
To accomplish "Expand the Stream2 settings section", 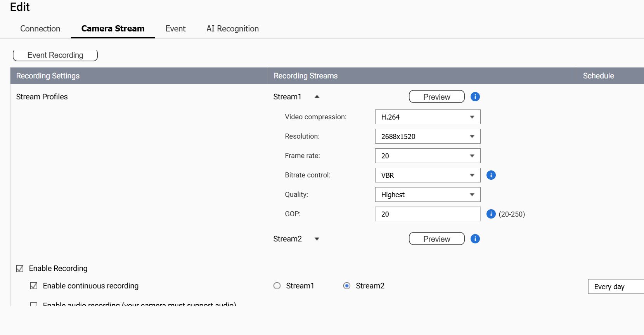I will (x=317, y=239).
